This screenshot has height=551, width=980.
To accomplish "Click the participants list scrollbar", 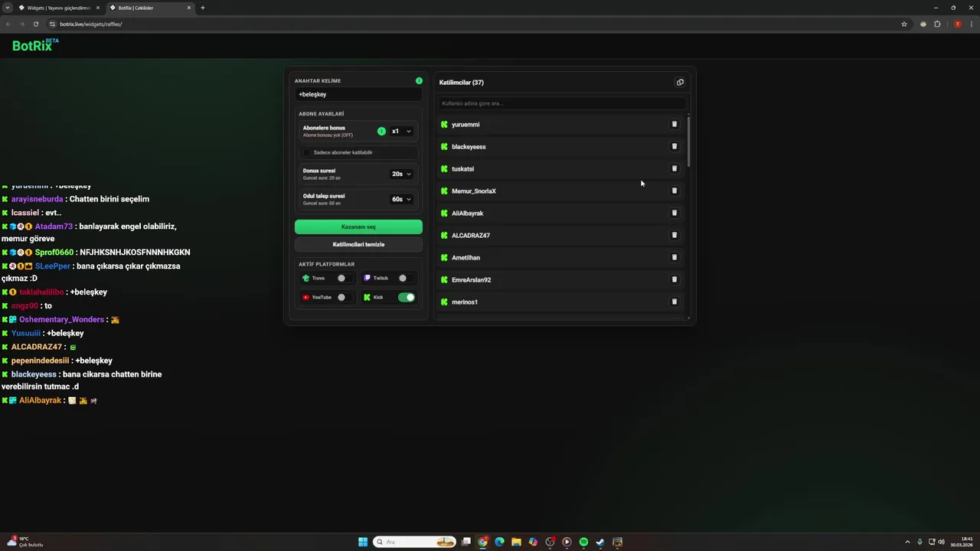I will tap(688, 141).
